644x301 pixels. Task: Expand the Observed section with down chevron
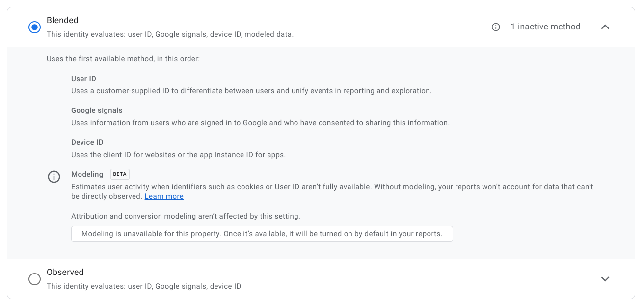pos(605,279)
